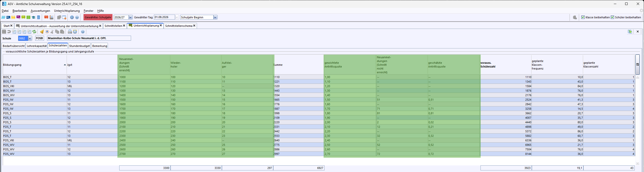
Task: Toggle Klasse beibehalten checkbox
Action: point(583,18)
